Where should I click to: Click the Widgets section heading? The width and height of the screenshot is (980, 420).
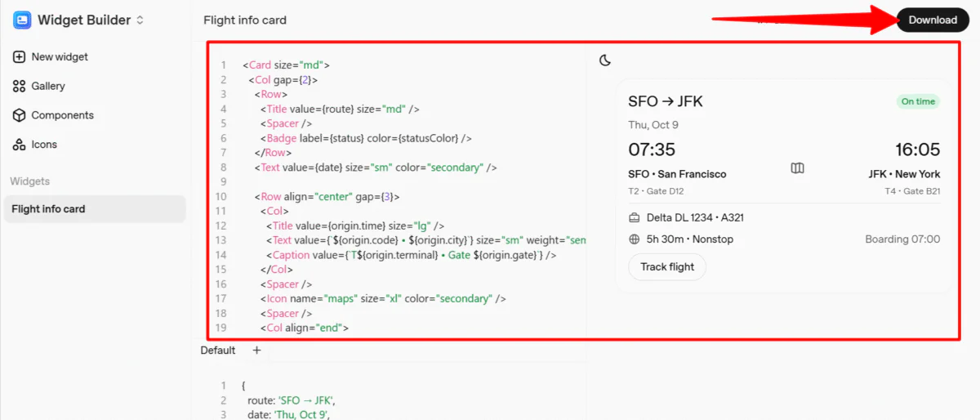pos(29,181)
